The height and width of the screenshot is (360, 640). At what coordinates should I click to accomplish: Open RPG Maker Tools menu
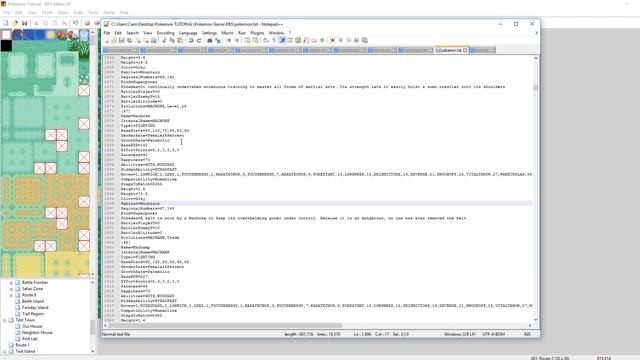(x=93, y=13)
